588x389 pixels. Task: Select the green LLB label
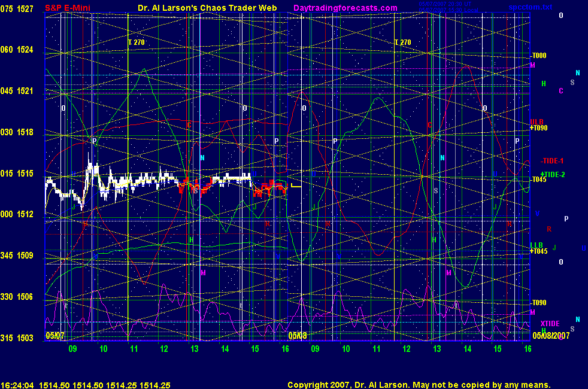537,245
